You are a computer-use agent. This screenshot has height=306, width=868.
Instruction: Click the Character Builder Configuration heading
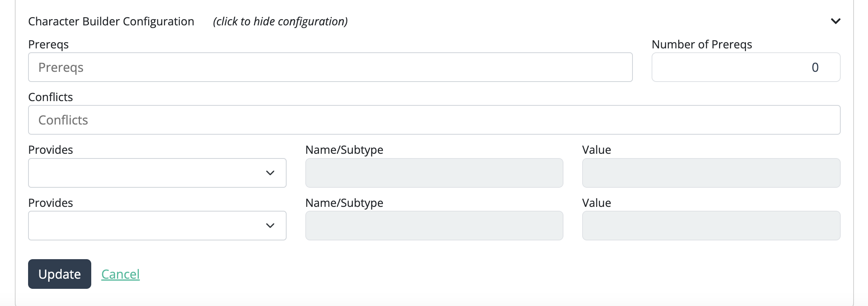click(111, 21)
